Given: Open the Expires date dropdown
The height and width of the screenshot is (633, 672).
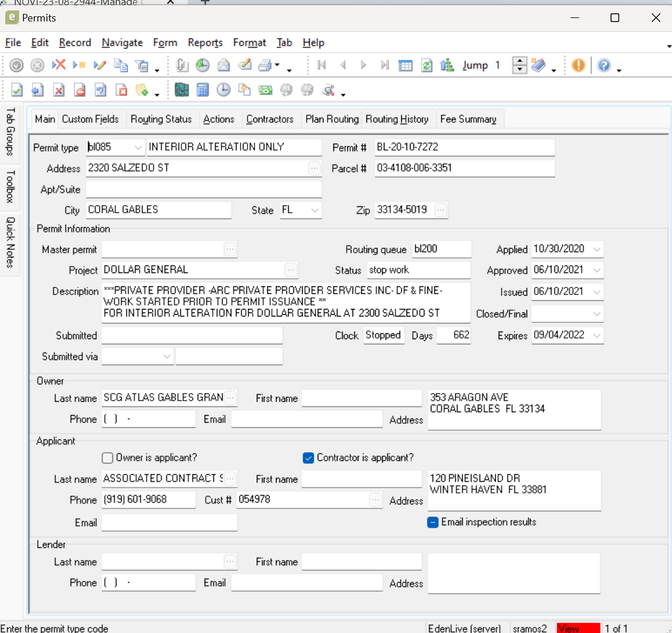Looking at the screenshot, I should point(597,336).
